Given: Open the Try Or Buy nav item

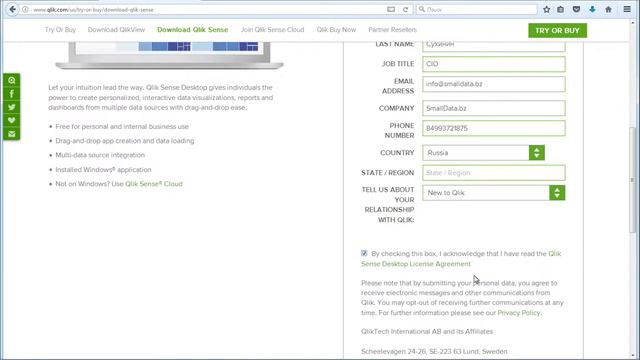Looking at the screenshot, I should click(x=60, y=30).
